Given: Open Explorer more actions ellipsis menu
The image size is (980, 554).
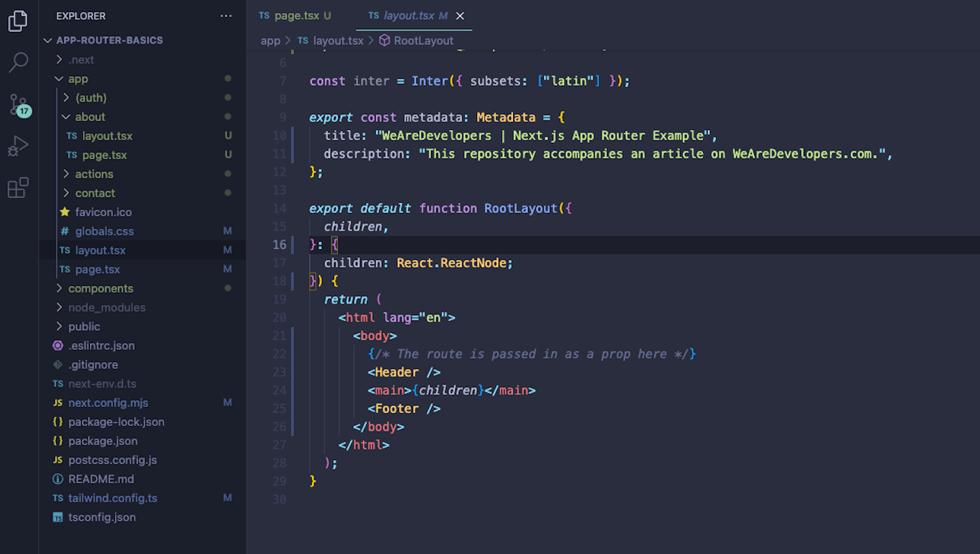Looking at the screenshot, I should (226, 16).
